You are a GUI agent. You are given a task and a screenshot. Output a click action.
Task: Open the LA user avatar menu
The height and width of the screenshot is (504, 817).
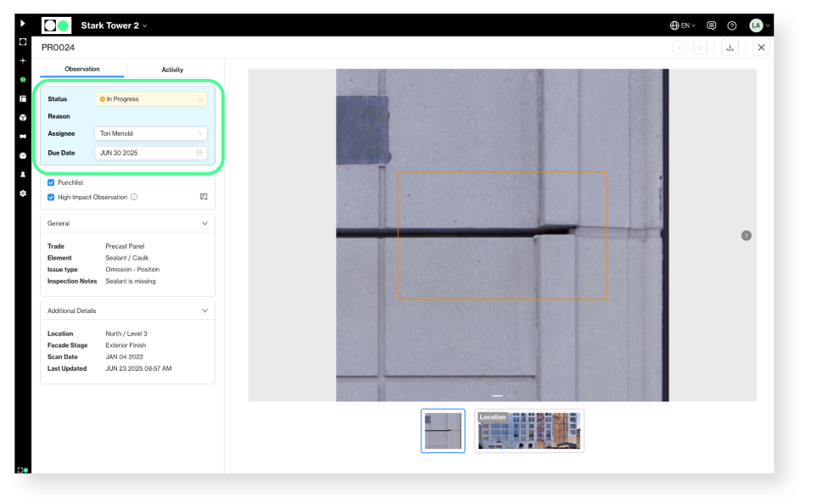point(759,25)
